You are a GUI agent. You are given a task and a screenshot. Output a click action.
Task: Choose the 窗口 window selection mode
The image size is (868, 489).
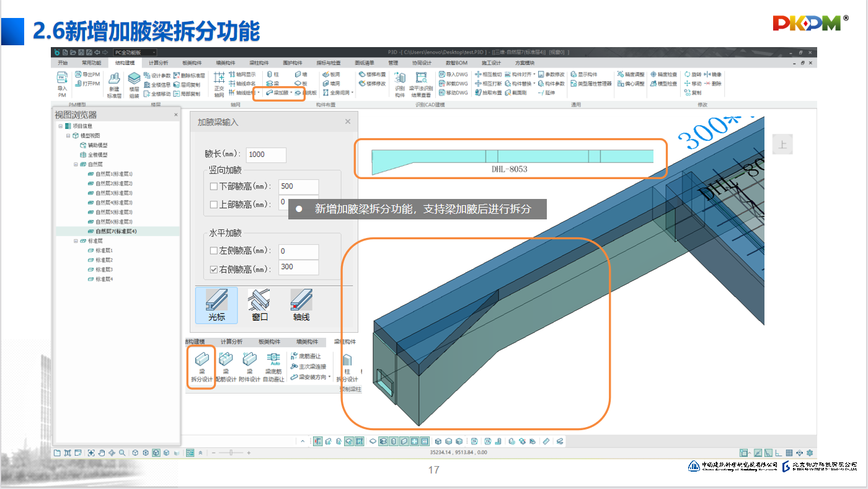tap(259, 305)
